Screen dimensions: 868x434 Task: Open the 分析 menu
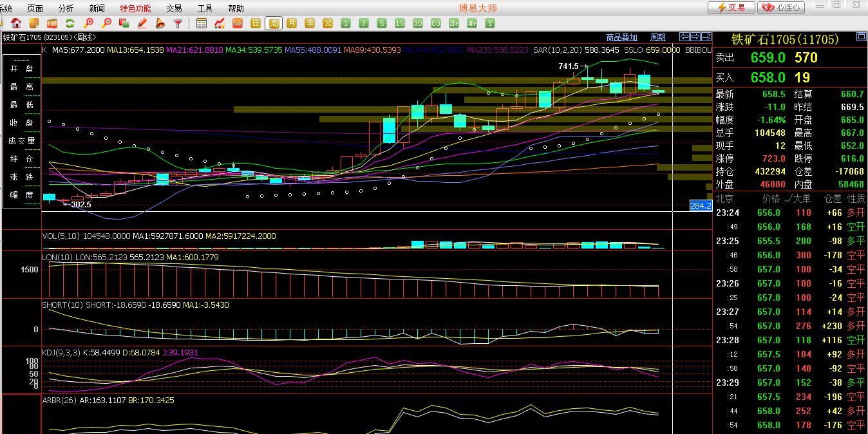[x=66, y=8]
